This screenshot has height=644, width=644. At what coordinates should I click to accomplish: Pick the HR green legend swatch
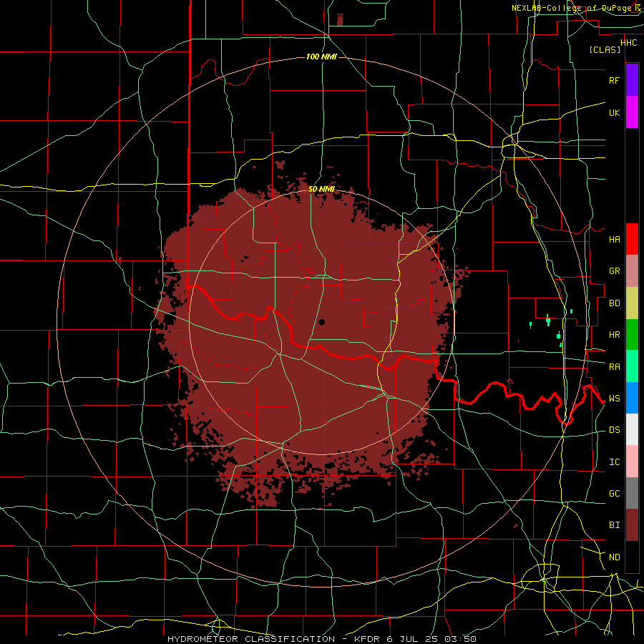coord(632,335)
